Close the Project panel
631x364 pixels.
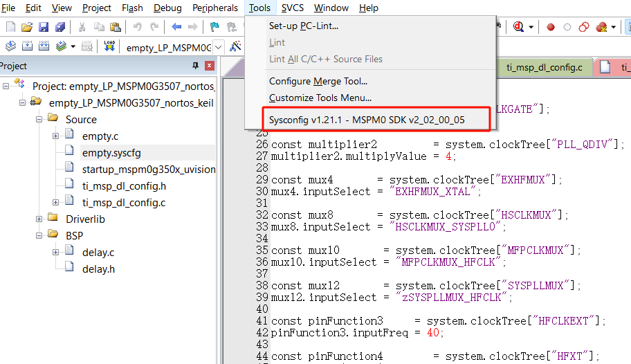209,66
